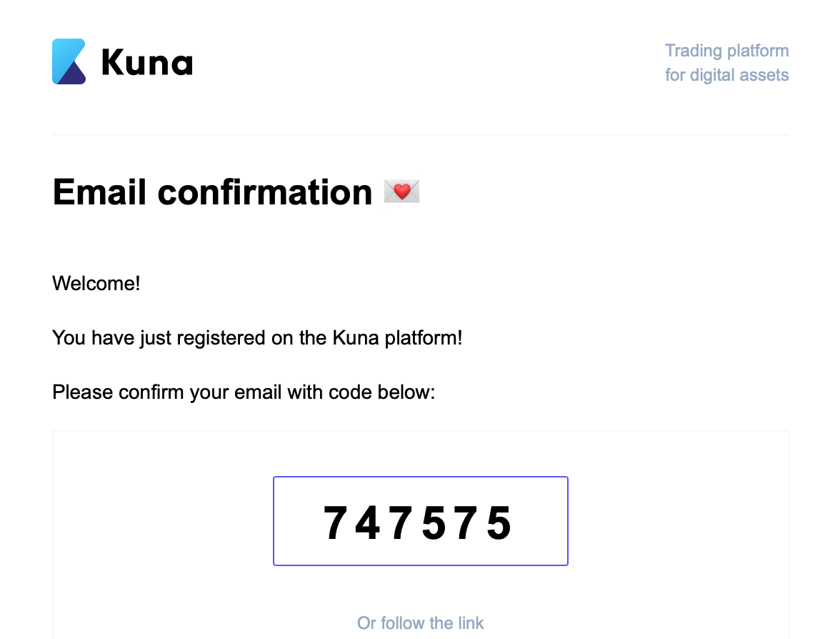840x639 pixels.
Task: Click the first digit 7 of the code
Action: (x=336, y=522)
